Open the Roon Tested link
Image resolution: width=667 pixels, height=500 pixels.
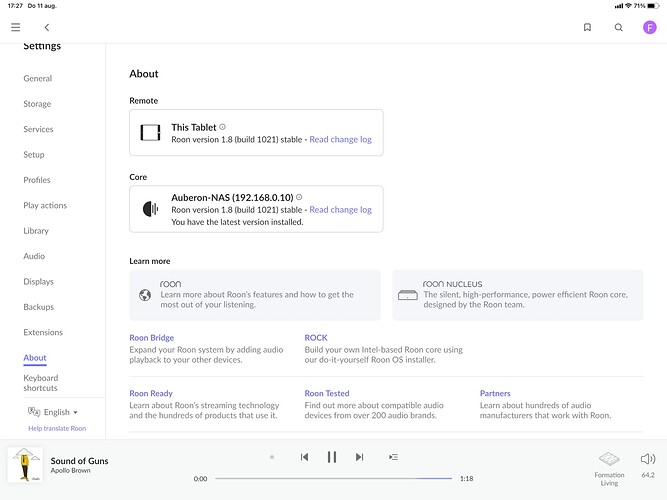pyautogui.click(x=327, y=393)
